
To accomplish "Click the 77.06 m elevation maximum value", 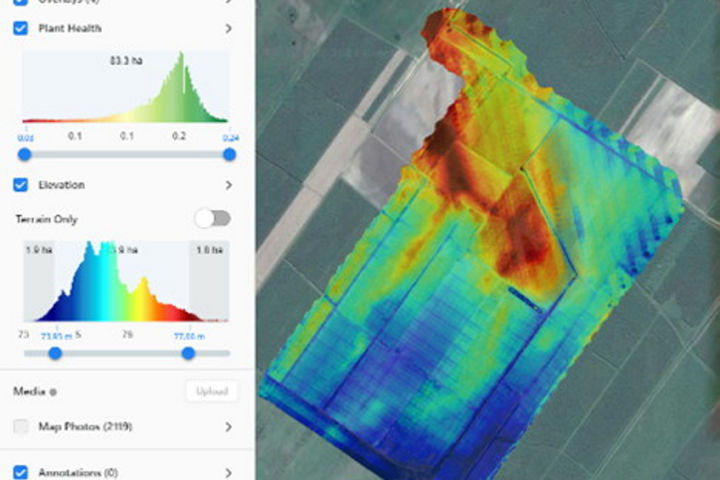I will point(189,336).
